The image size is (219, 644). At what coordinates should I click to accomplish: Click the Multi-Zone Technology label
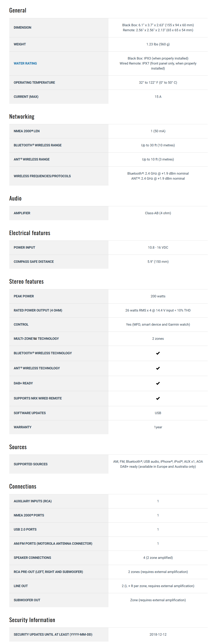point(36,338)
